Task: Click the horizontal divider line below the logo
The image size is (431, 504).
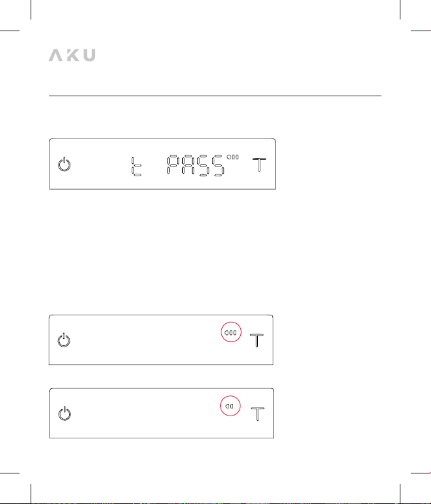Action: click(215, 96)
